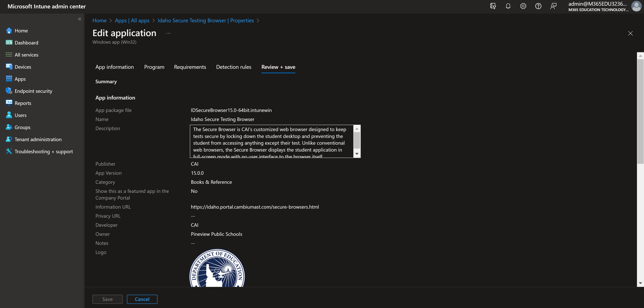Click the Books & Reference category value
This screenshot has width=644, height=308.
pyautogui.click(x=211, y=182)
